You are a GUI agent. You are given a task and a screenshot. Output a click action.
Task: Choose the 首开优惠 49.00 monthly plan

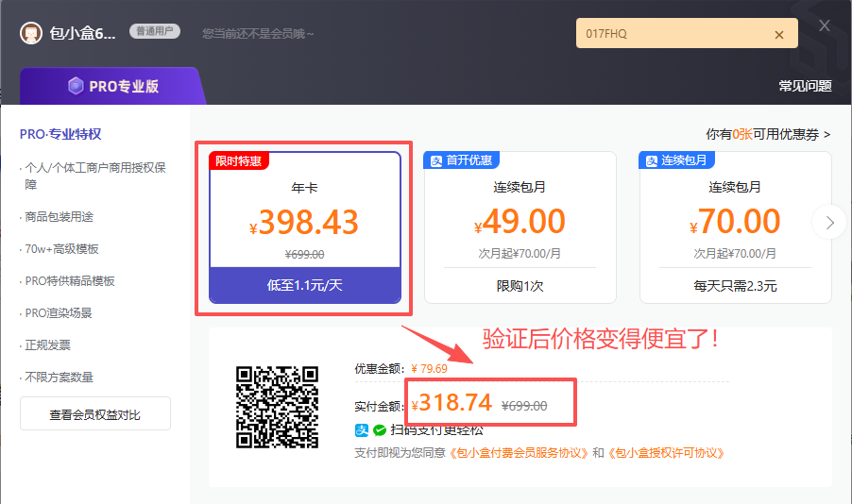pyautogui.click(x=520, y=227)
